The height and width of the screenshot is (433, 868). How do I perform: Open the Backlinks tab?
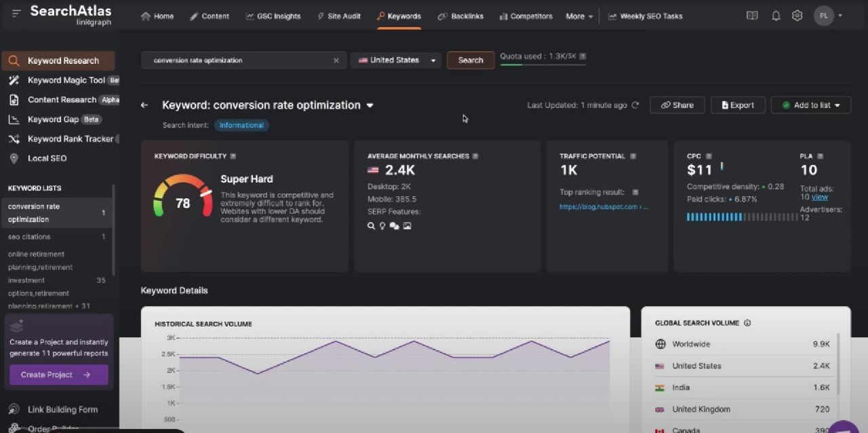(460, 16)
